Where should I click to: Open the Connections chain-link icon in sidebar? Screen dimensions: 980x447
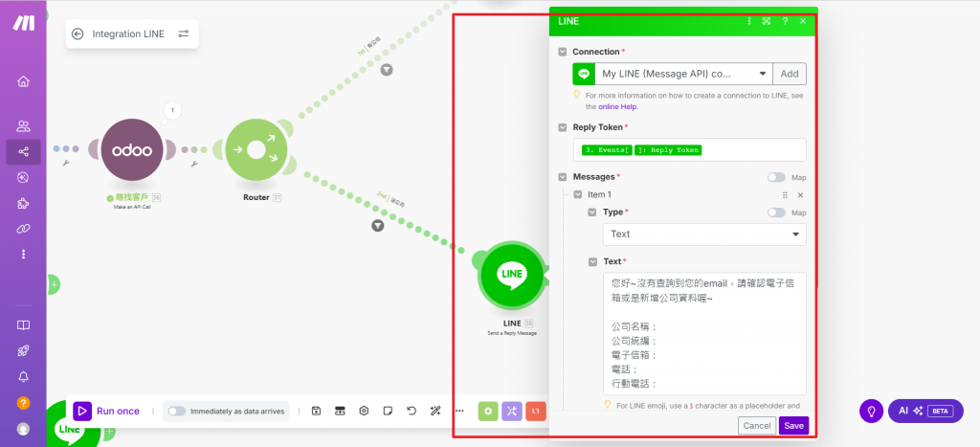click(23, 229)
